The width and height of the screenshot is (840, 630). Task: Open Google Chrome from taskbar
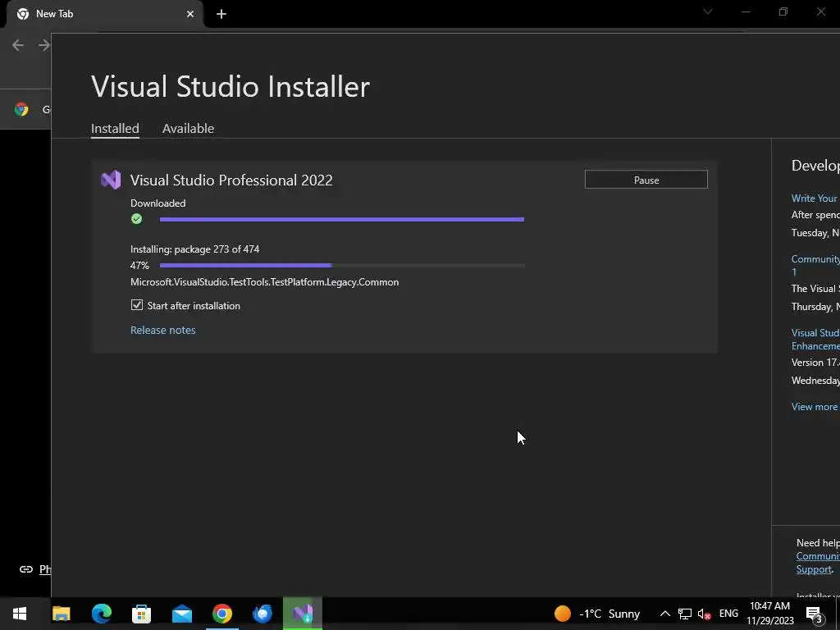click(222, 614)
